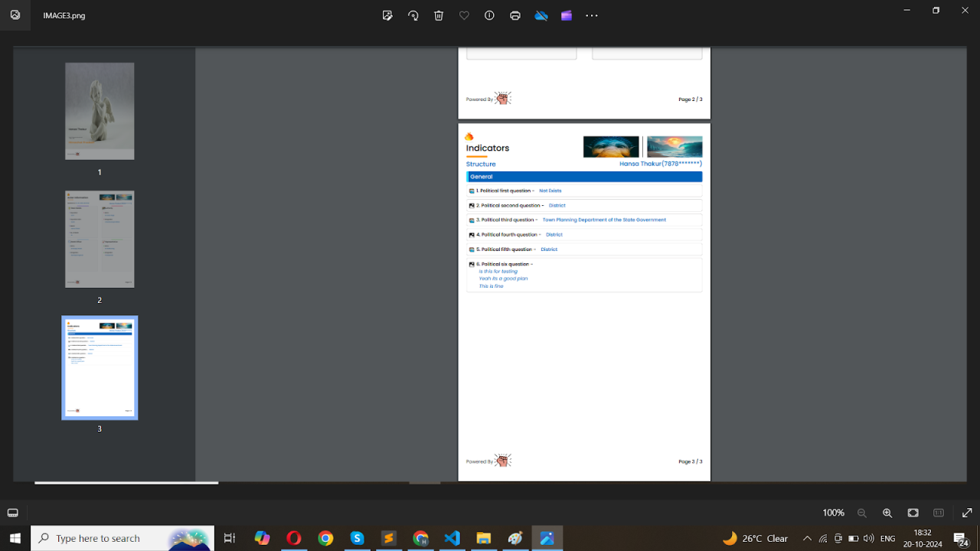Screen dimensions: 980x551
Task: Rotate the image
Action: [413, 15]
